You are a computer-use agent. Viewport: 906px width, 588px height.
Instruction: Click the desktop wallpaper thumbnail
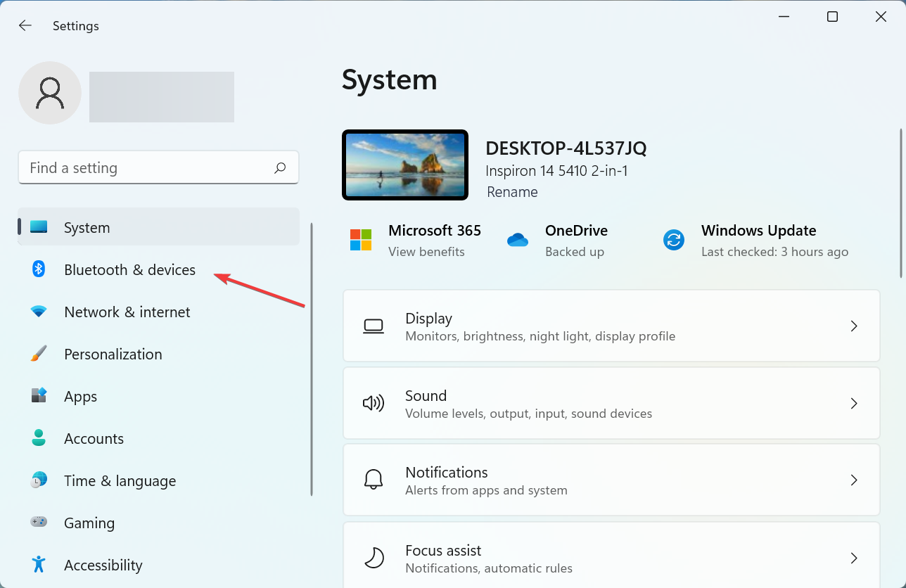(404, 165)
